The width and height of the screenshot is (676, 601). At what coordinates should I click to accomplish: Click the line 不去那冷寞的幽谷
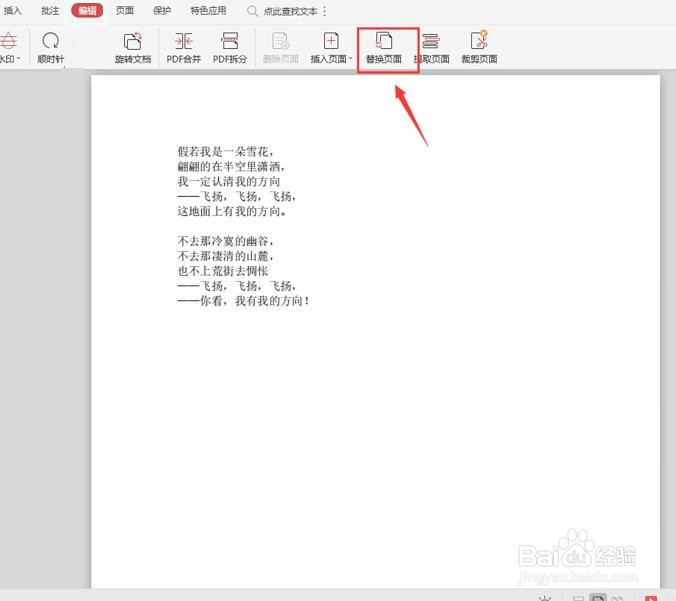click(225, 241)
